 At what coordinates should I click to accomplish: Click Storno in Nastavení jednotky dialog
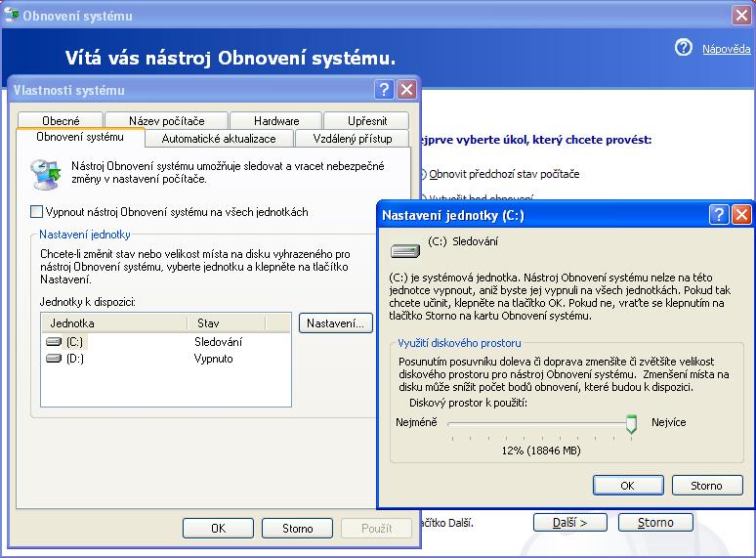707,485
